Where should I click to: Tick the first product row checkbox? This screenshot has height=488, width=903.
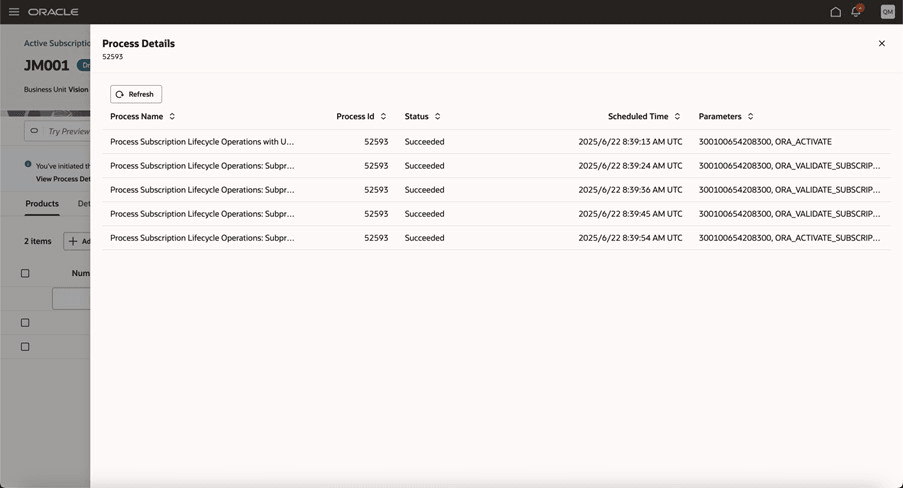[x=25, y=323]
